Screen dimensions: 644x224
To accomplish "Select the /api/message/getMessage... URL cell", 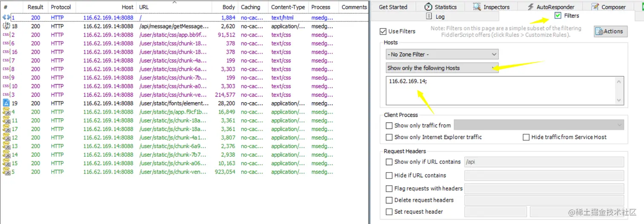I will [173, 26].
